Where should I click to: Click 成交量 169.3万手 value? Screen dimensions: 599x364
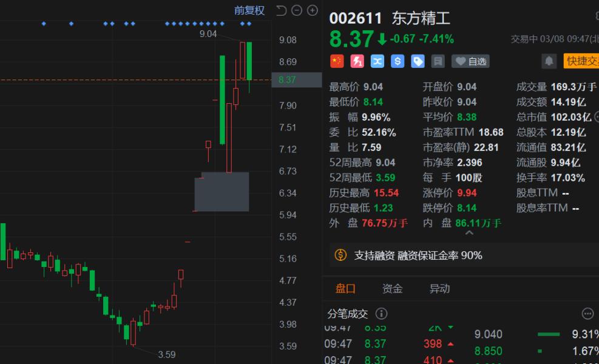(x=574, y=87)
